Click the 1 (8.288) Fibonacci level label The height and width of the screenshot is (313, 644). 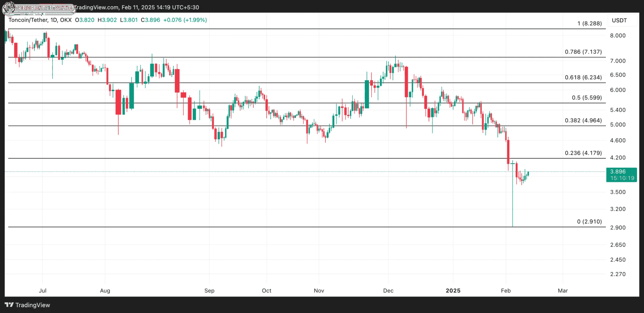click(589, 24)
